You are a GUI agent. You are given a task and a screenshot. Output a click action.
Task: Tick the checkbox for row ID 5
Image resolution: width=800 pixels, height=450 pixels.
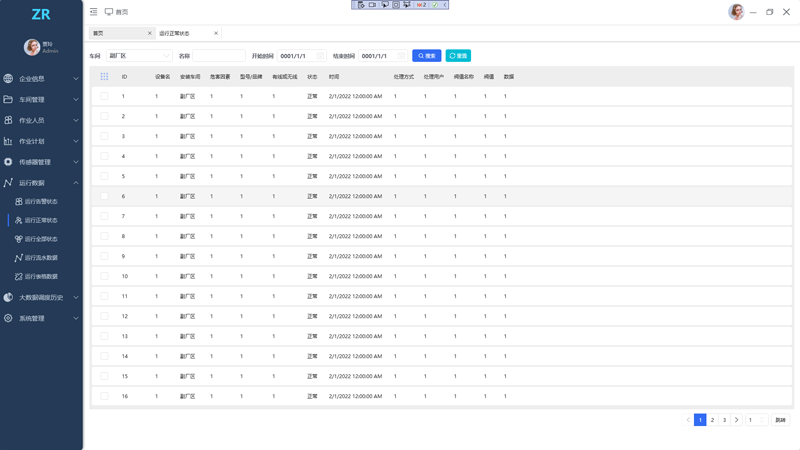tap(105, 176)
